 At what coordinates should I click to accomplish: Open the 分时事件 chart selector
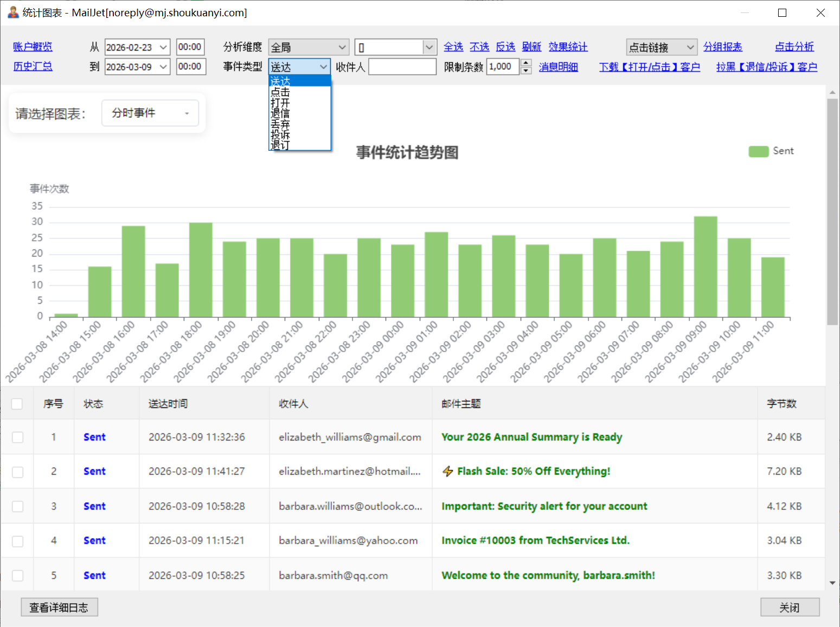(150, 113)
